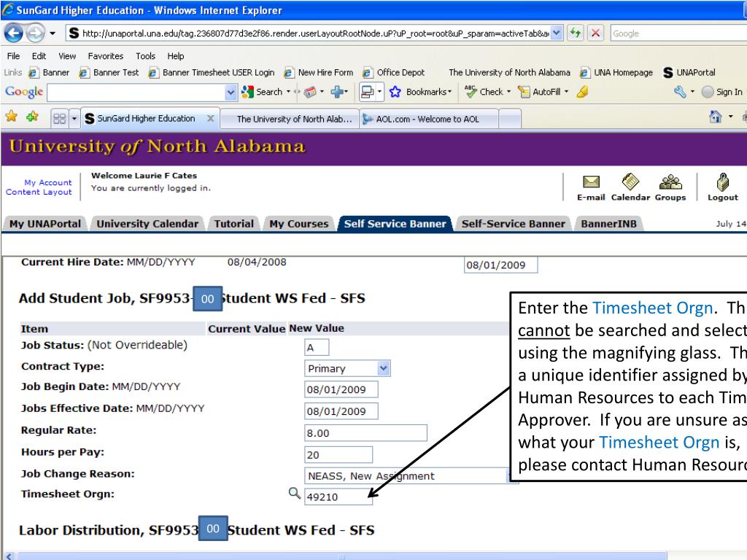
Task: Open the Banner link in Links bar
Action: pyautogui.click(x=49, y=72)
